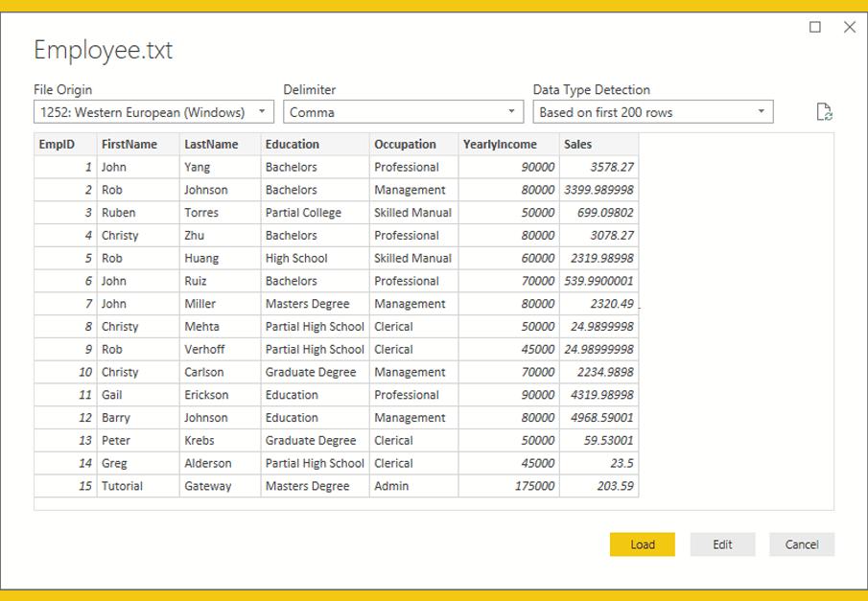Click the Occupation column header
868x601 pixels.
point(413,145)
